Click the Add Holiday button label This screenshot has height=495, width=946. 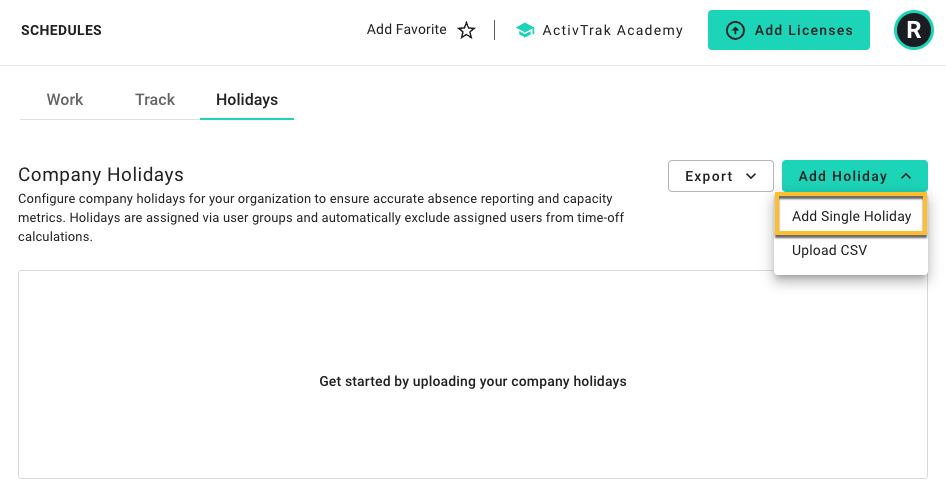point(842,176)
